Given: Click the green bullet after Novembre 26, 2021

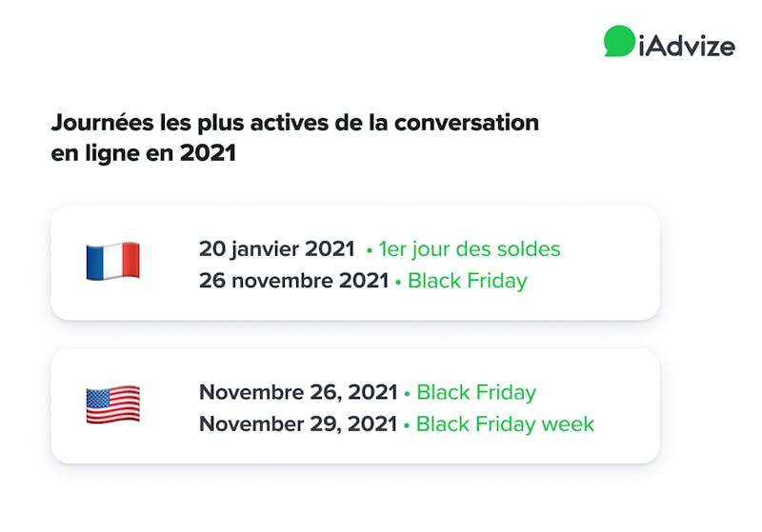Looking at the screenshot, I should click(x=407, y=394).
